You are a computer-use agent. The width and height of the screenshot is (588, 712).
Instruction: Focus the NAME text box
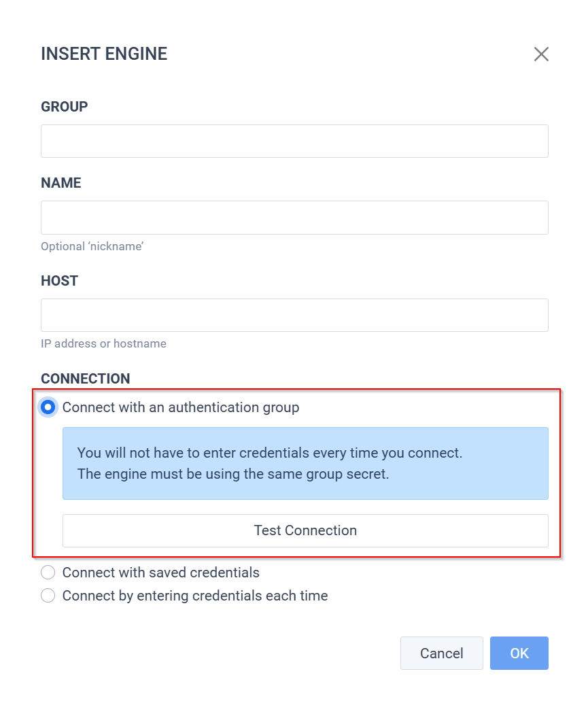pyautogui.click(x=295, y=218)
